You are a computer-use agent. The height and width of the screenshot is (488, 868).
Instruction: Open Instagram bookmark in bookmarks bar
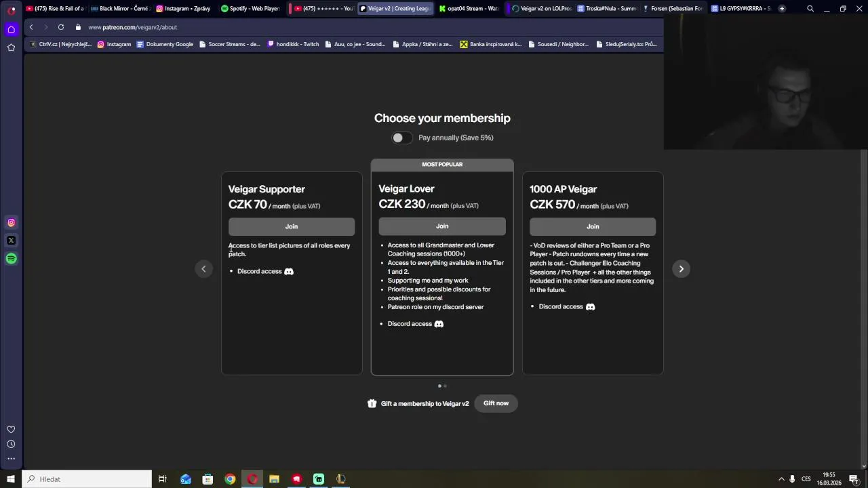(114, 44)
